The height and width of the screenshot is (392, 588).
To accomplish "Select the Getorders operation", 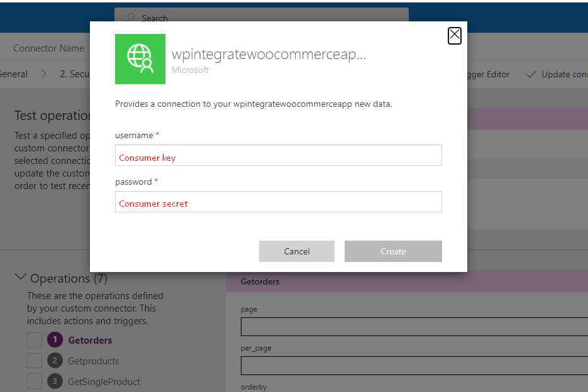I will (x=90, y=340).
